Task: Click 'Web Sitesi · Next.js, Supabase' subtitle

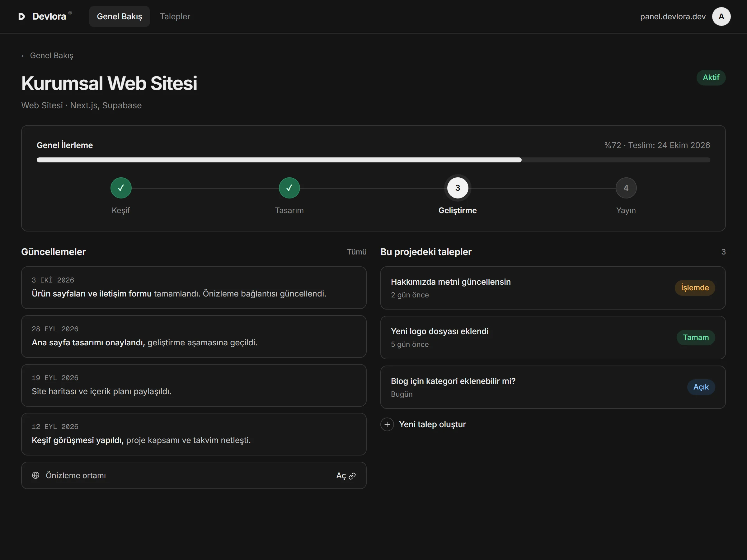Action: pyautogui.click(x=81, y=106)
